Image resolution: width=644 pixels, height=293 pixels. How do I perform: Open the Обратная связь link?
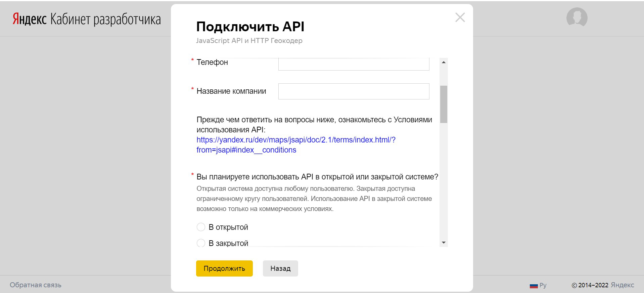(x=36, y=285)
